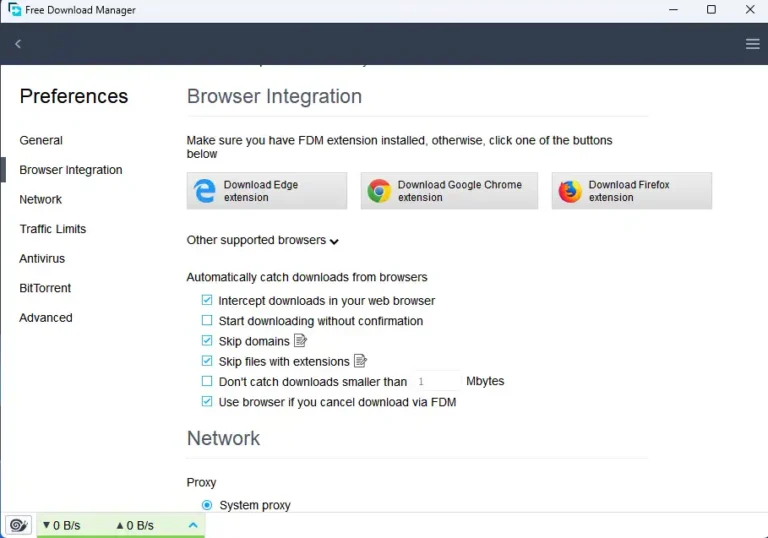Go to Traffic Limits section

pyautogui.click(x=53, y=229)
